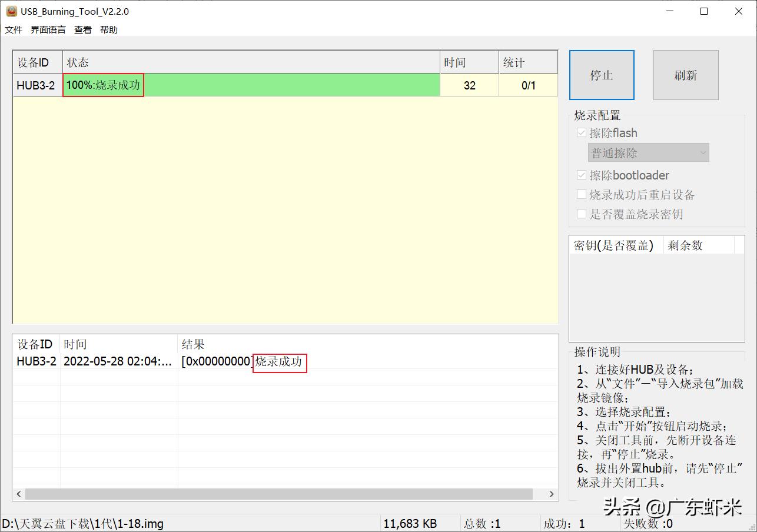
Task: Click the right scrollbar arrow below device list
Action: (551, 494)
